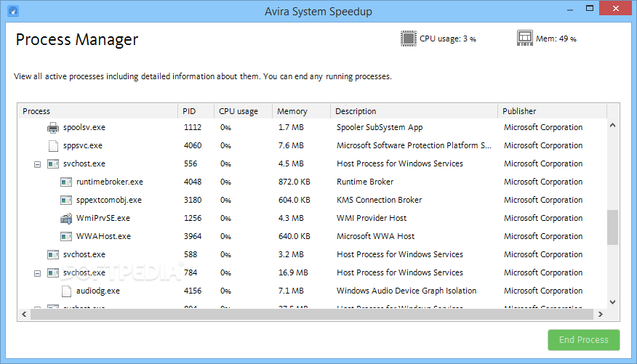637x364 pixels.
Task: Click the runtimebroker.exe process icon
Action: click(66, 182)
